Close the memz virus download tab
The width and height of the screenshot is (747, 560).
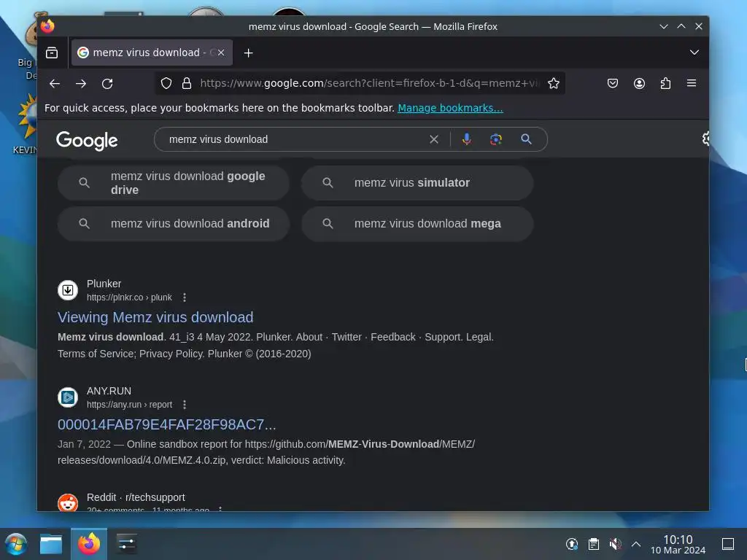(221, 52)
